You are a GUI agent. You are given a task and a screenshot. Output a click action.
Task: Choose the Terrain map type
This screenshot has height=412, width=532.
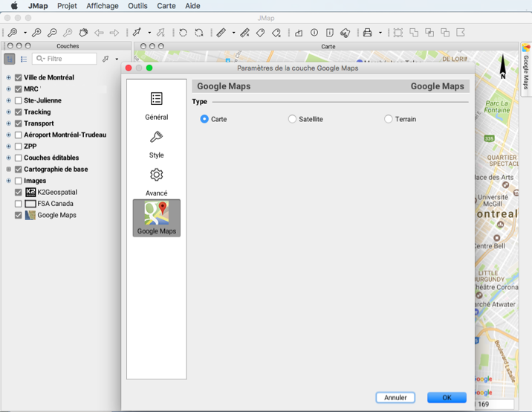click(x=388, y=119)
